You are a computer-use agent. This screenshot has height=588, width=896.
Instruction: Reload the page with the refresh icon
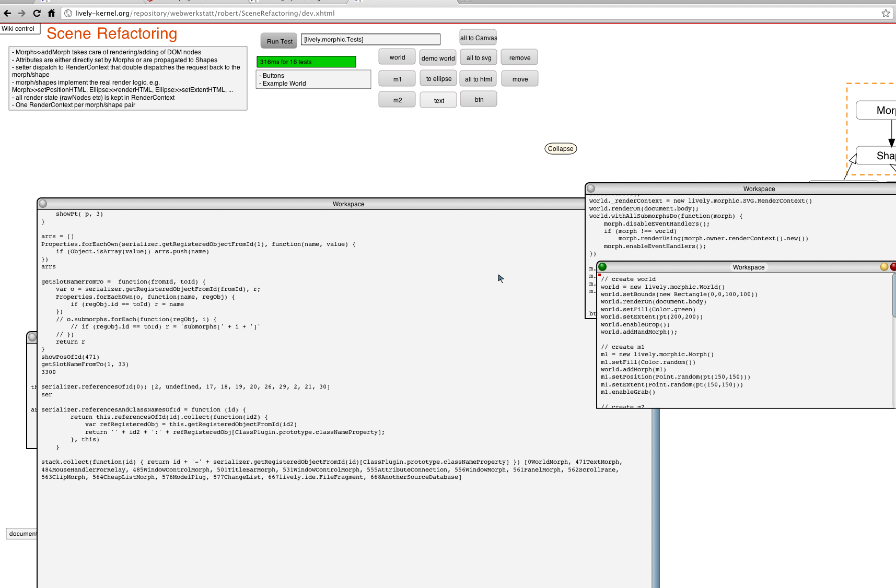[x=37, y=13]
